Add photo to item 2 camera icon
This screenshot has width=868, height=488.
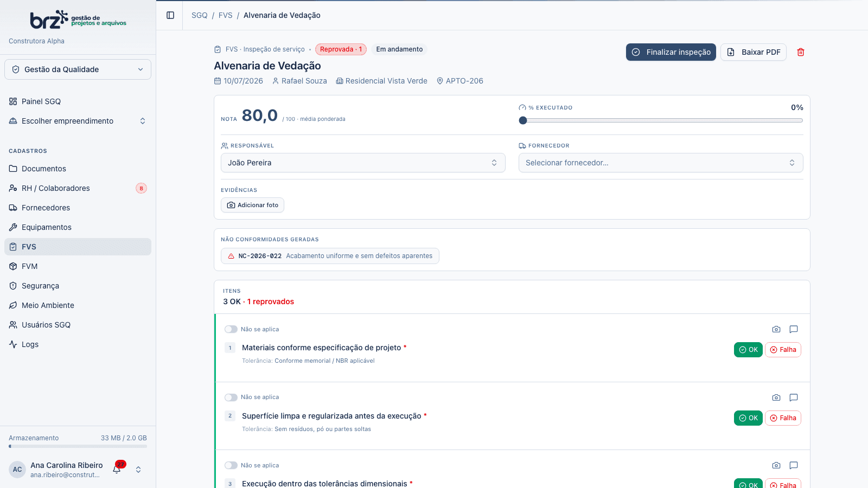coord(776,397)
